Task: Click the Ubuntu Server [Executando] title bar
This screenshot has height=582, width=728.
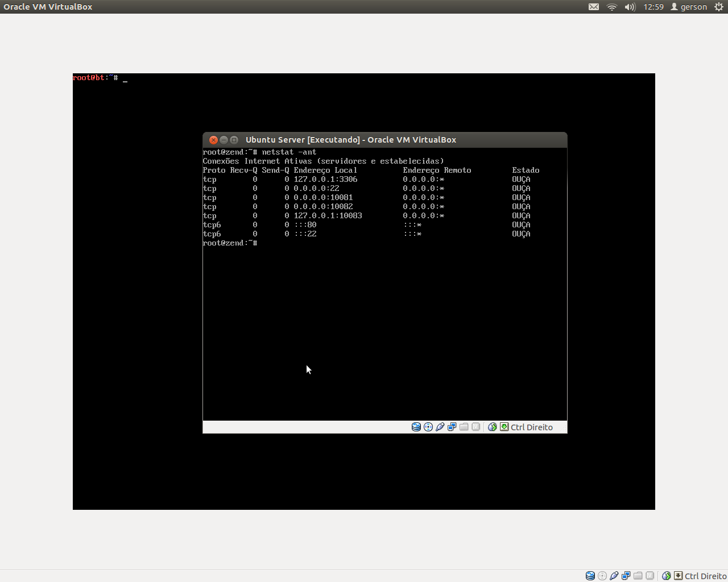Action: pyautogui.click(x=385, y=140)
